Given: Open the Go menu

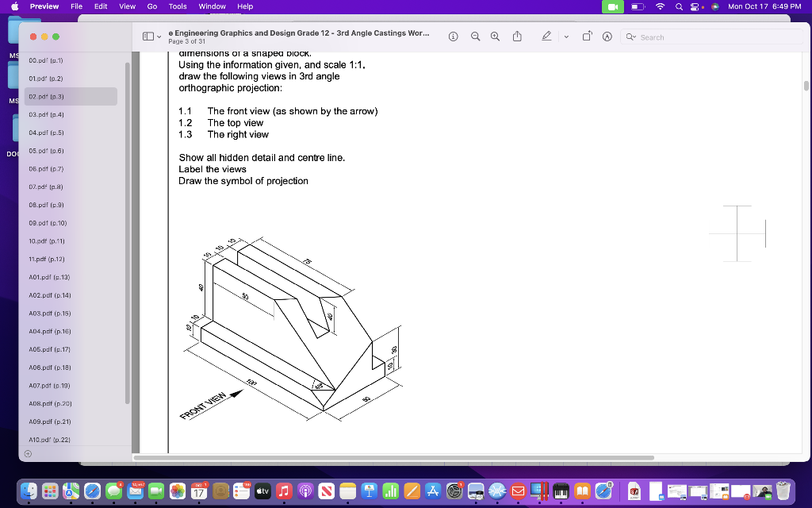Looking at the screenshot, I should (151, 6).
